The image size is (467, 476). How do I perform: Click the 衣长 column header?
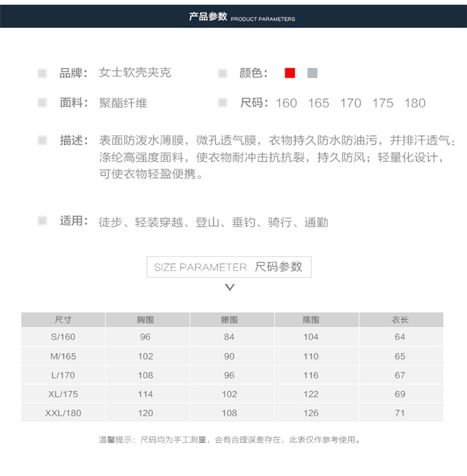400,320
